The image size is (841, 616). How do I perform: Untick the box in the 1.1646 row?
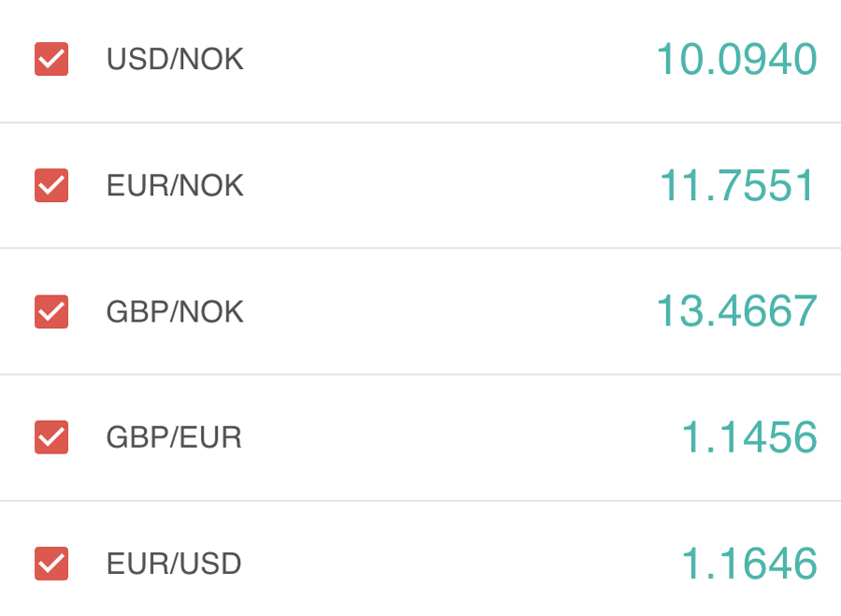tap(51, 564)
